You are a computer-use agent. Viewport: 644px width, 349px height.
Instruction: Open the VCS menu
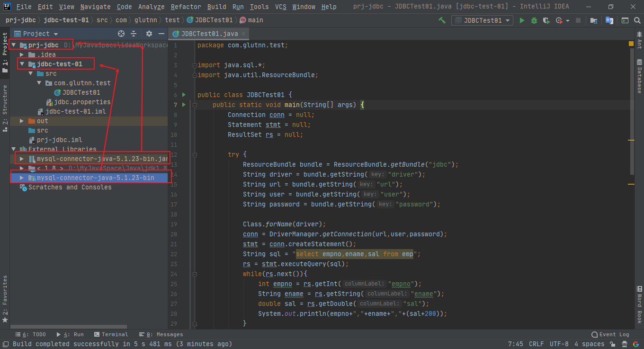(x=281, y=7)
